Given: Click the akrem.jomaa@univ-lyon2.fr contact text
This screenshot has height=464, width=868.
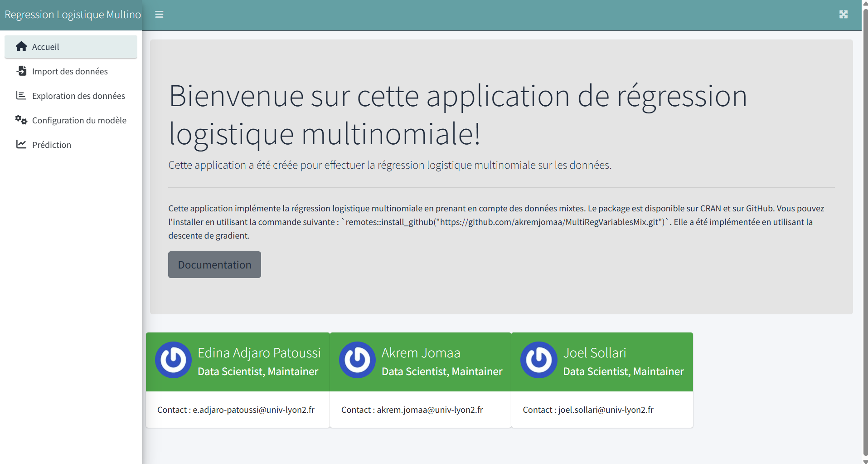Looking at the screenshot, I should pyautogui.click(x=430, y=410).
